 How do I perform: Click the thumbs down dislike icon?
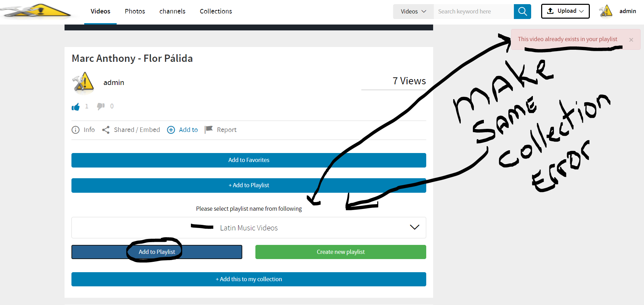point(101,106)
